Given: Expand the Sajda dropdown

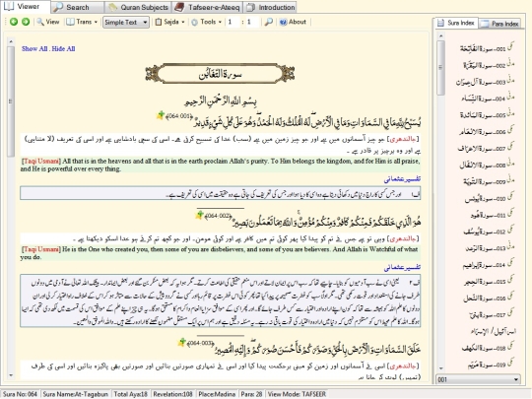Looking at the screenshot, I should point(170,22).
